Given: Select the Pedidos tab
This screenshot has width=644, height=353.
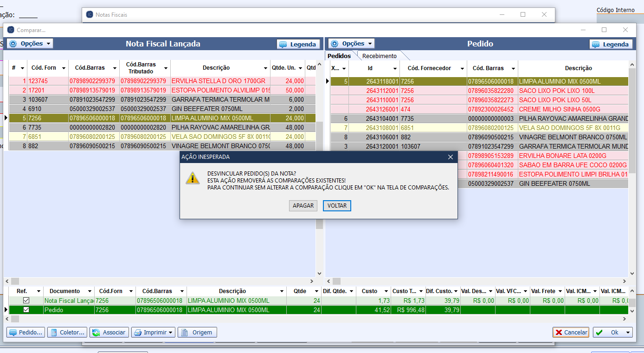Looking at the screenshot, I should click(x=339, y=56).
